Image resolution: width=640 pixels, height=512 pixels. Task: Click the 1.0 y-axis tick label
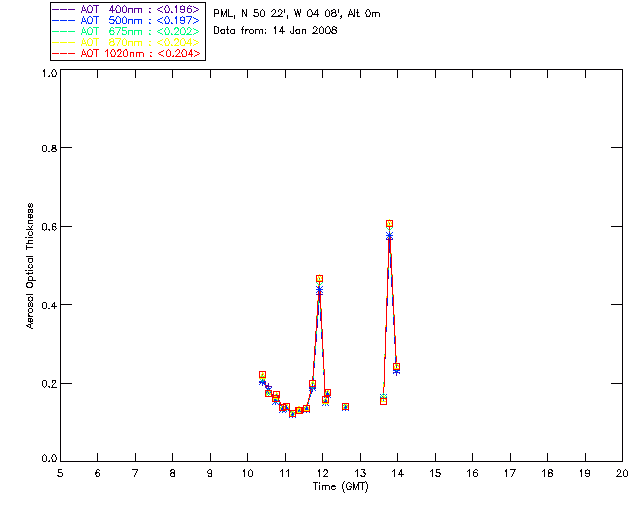[x=49, y=73]
